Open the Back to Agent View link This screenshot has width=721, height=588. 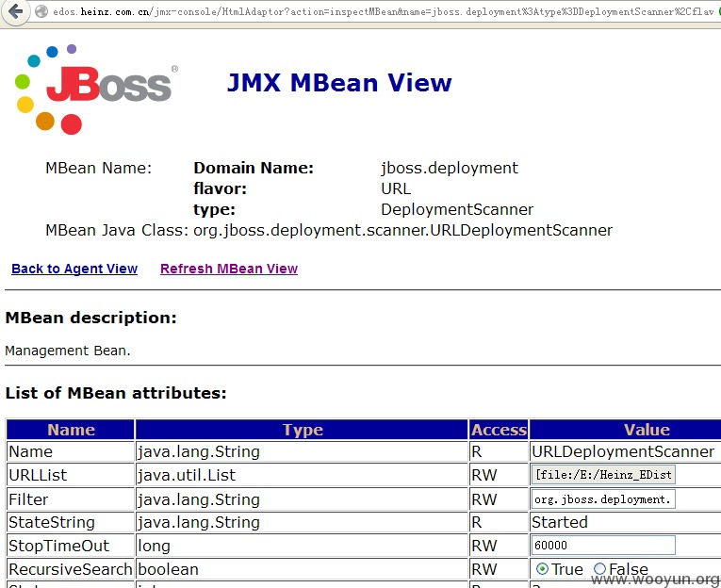[x=74, y=269]
